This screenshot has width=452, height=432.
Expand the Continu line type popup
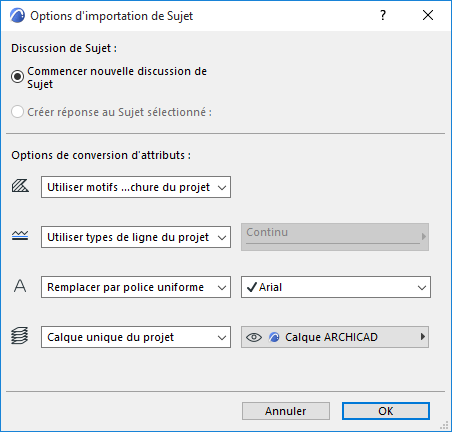(x=335, y=237)
